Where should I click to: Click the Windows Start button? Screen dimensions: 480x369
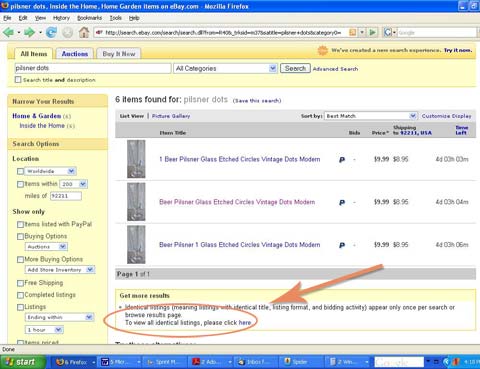pyautogui.click(x=23, y=362)
